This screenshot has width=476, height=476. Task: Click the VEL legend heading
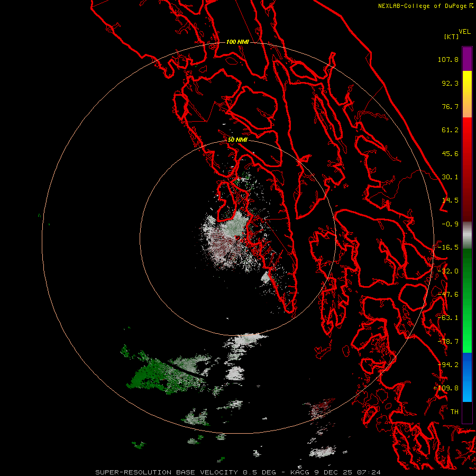(464, 32)
